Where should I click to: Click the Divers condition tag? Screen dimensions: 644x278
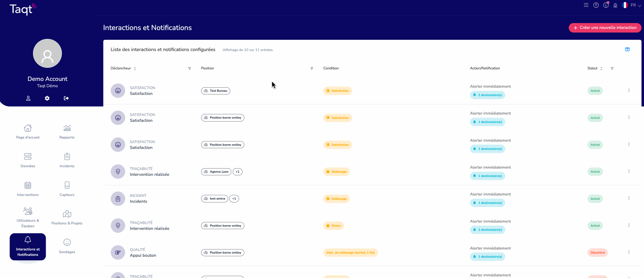[x=334, y=226]
